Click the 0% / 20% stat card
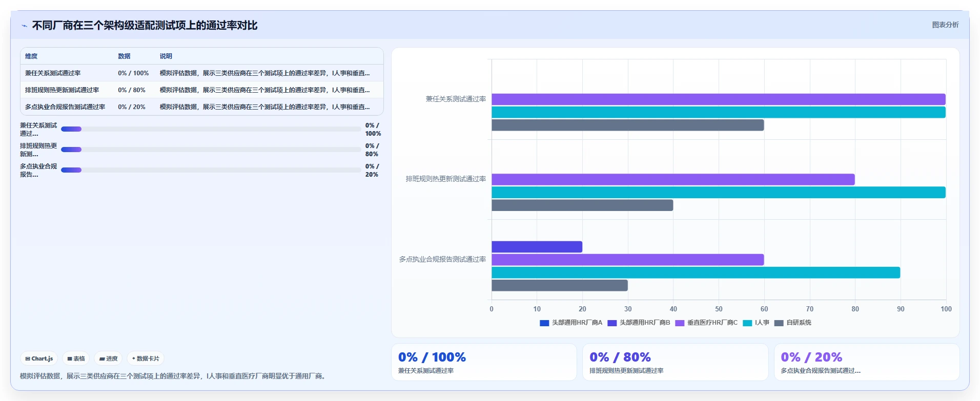980x401 pixels. click(867, 362)
